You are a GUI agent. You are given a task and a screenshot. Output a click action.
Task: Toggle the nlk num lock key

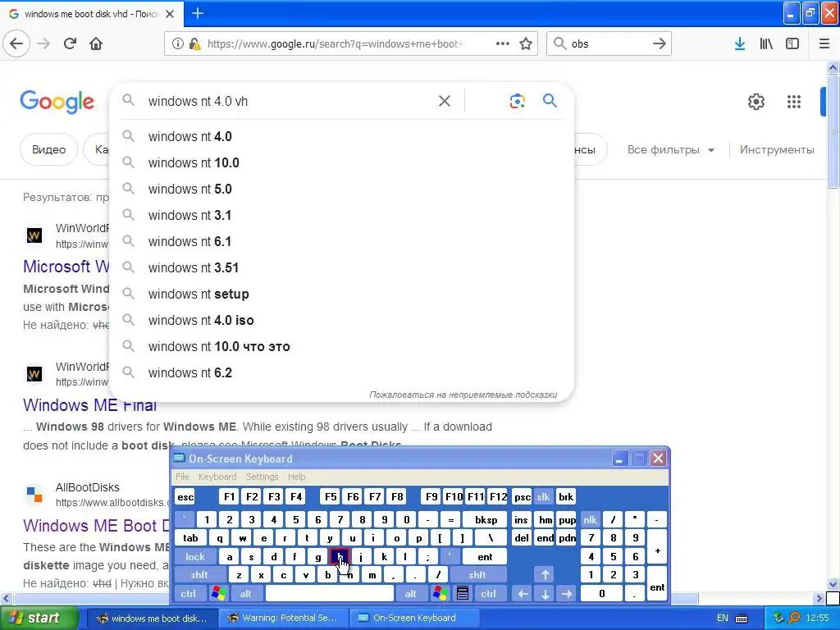click(591, 519)
